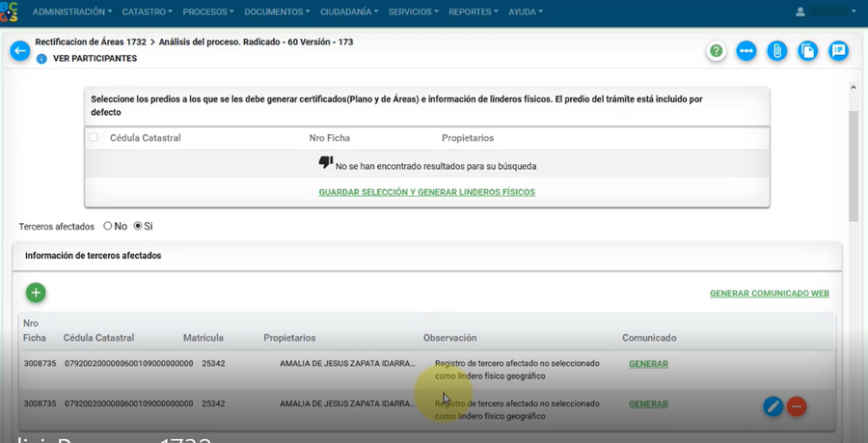Open the CATASTRO dropdown menu

click(147, 12)
